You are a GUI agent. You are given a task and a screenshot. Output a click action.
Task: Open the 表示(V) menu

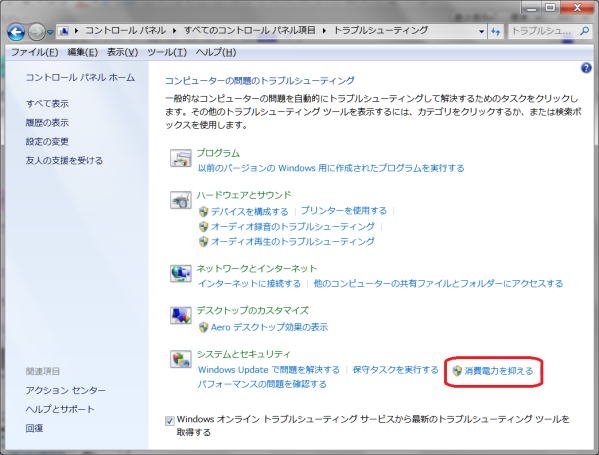point(122,52)
